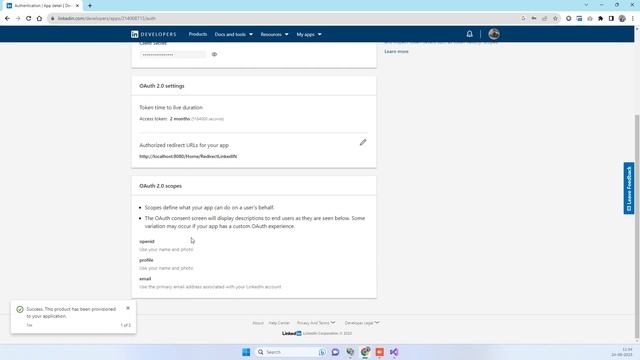Focus the browser address bar
Viewport: 640px width, 360px height.
[x=286, y=18]
